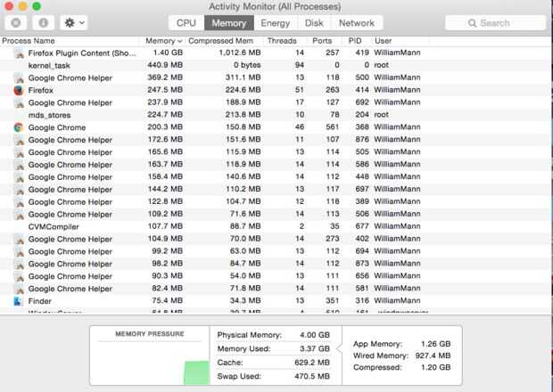Open the gear actions dropdown

[74, 23]
